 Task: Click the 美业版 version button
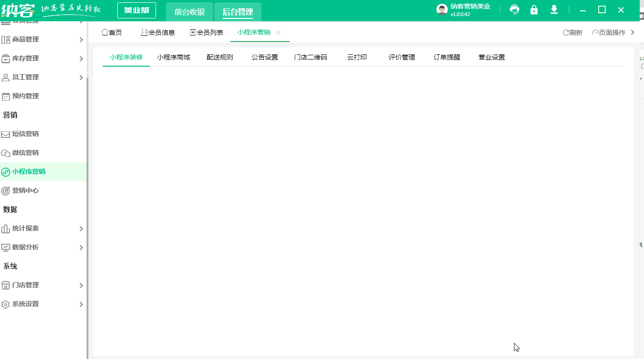(x=136, y=10)
